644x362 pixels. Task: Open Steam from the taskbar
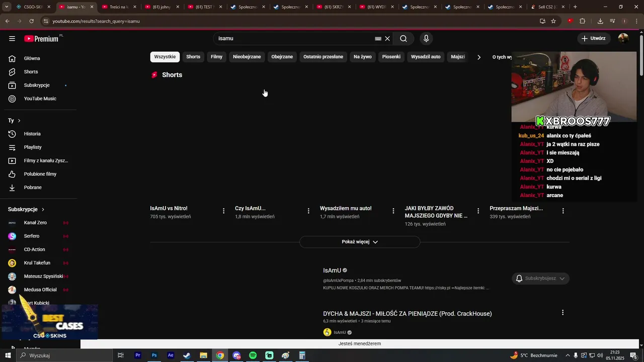click(x=187, y=355)
